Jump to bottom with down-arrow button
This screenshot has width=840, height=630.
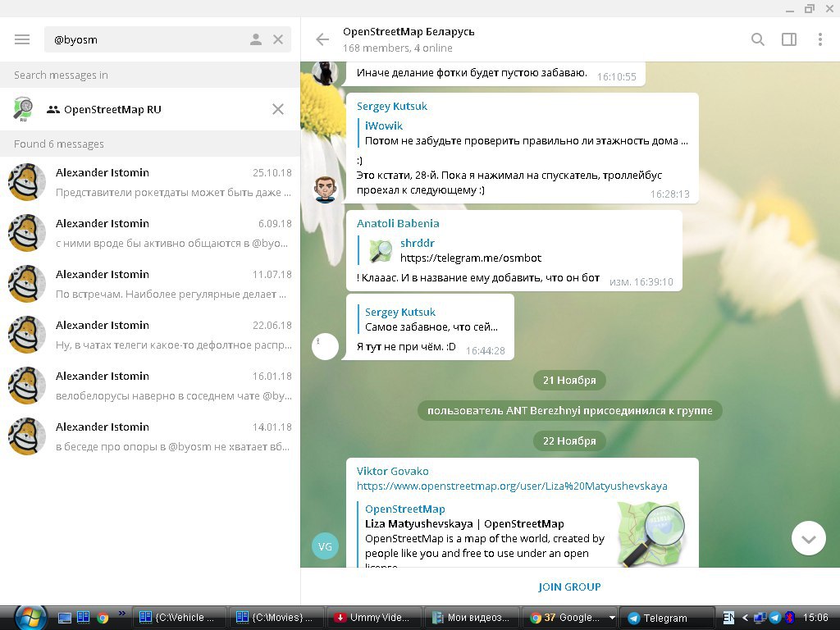coord(808,538)
